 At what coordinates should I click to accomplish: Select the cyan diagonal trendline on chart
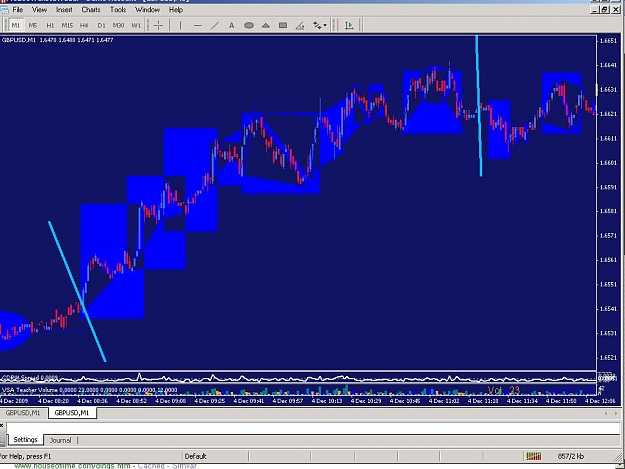(77, 291)
